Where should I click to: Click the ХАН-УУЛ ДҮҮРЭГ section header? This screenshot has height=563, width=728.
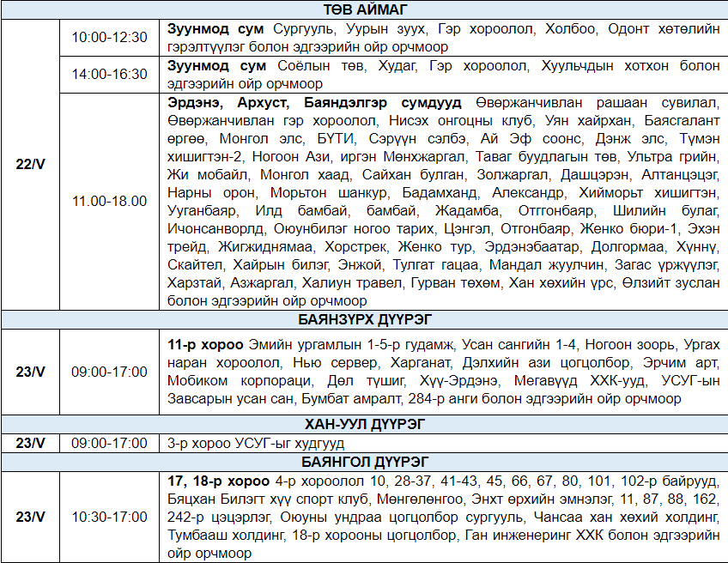(364, 424)
